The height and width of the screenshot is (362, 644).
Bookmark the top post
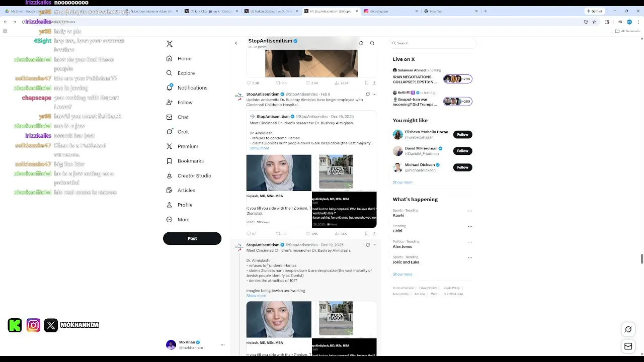point(367,83)
